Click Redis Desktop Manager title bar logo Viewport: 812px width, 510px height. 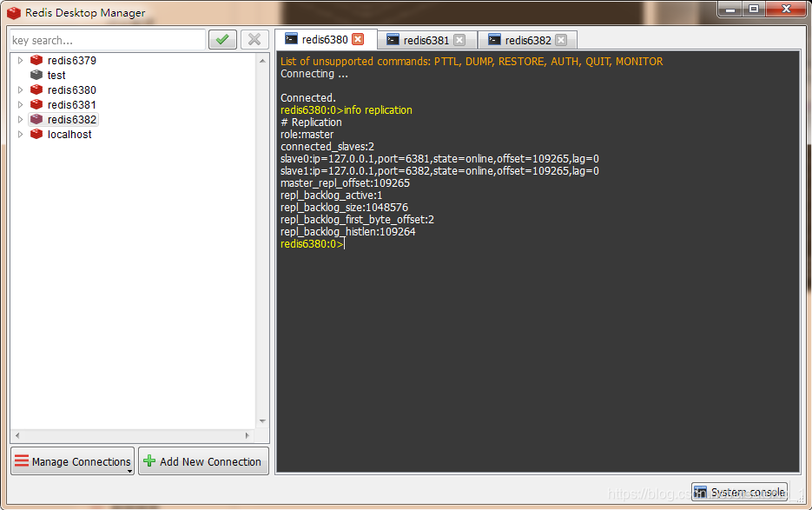click(14, 13)
